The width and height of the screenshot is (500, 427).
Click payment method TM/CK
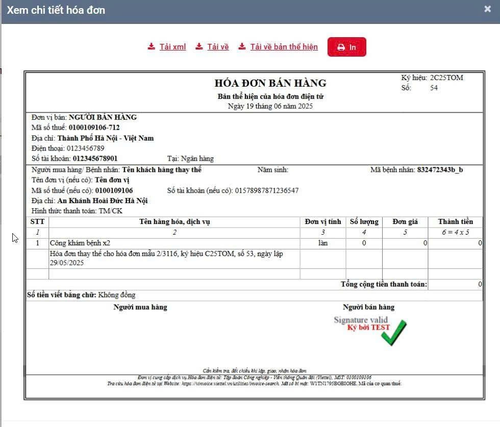pos(110,211)
